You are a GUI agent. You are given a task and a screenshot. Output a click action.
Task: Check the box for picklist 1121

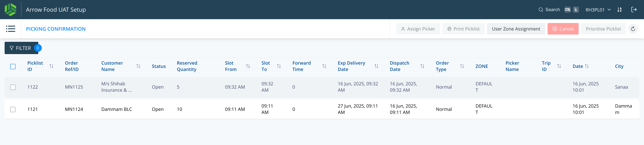click(13, 109)
